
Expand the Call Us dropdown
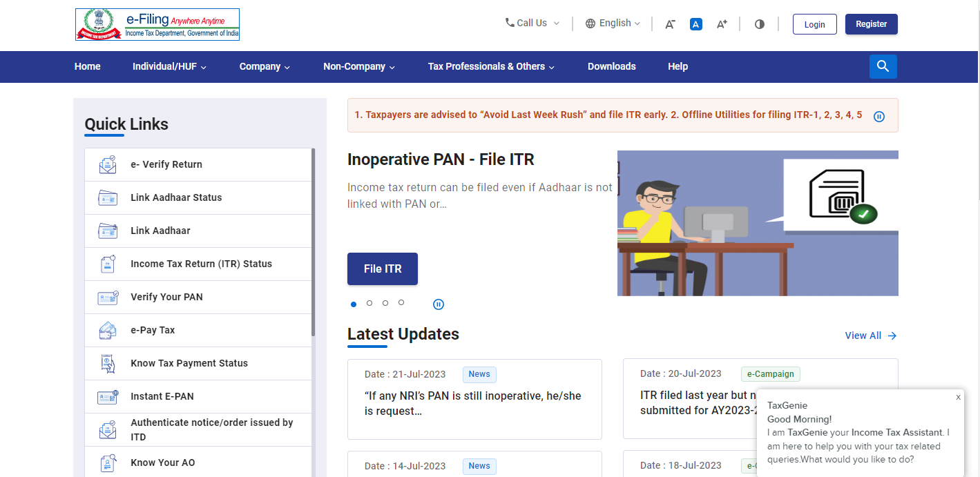tap(532, 23)
